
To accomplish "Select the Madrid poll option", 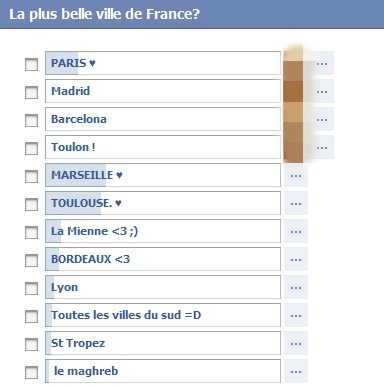I will coord(163,91).
